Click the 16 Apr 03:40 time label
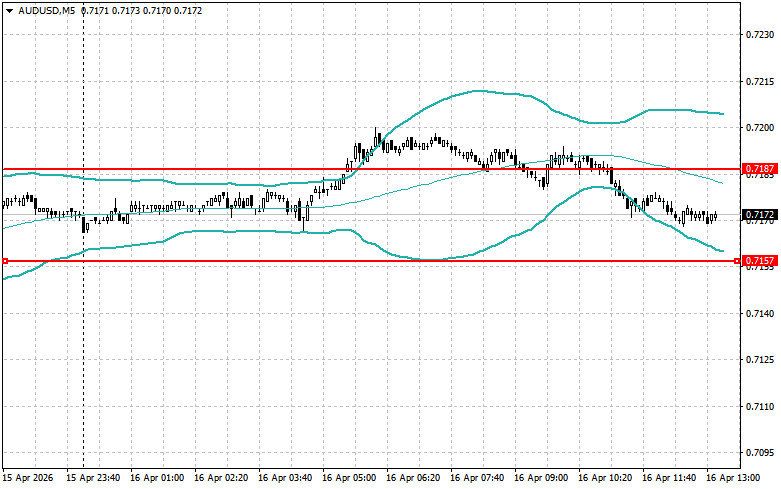Screen dimensions: 781x489 pyautogui.click(x=285, y=478)
